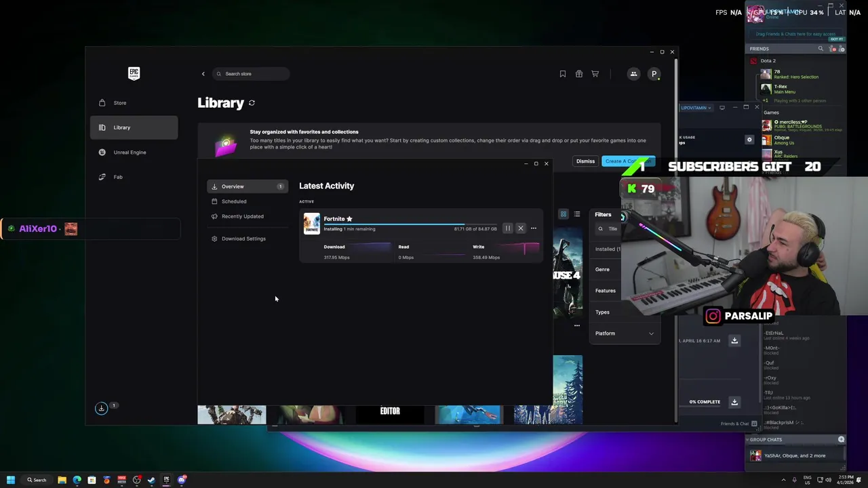Image resolution: width=868 pixels, height=488 pixels.
Task: Click the Fortnite title text
Action: [334, 219]
